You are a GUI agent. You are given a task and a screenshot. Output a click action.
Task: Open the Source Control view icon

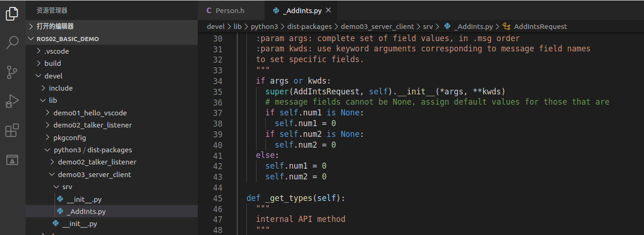pyautogui.click(x=12, y=72)
